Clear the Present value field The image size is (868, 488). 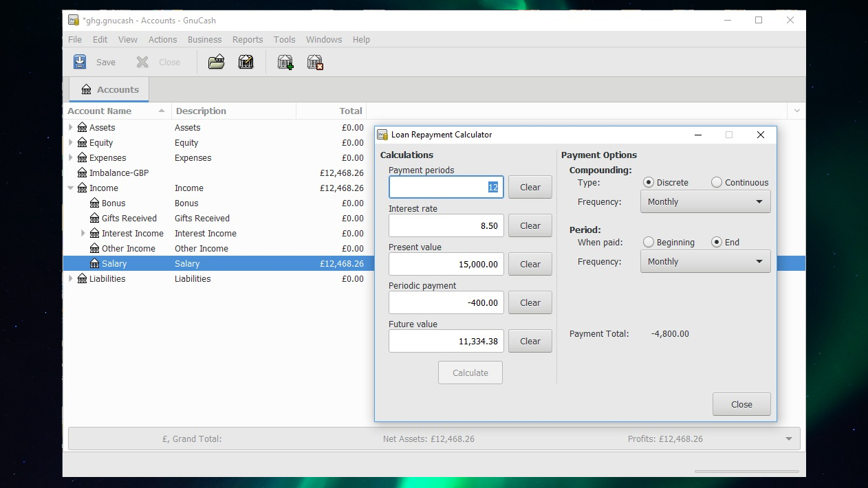pos(530,264)
